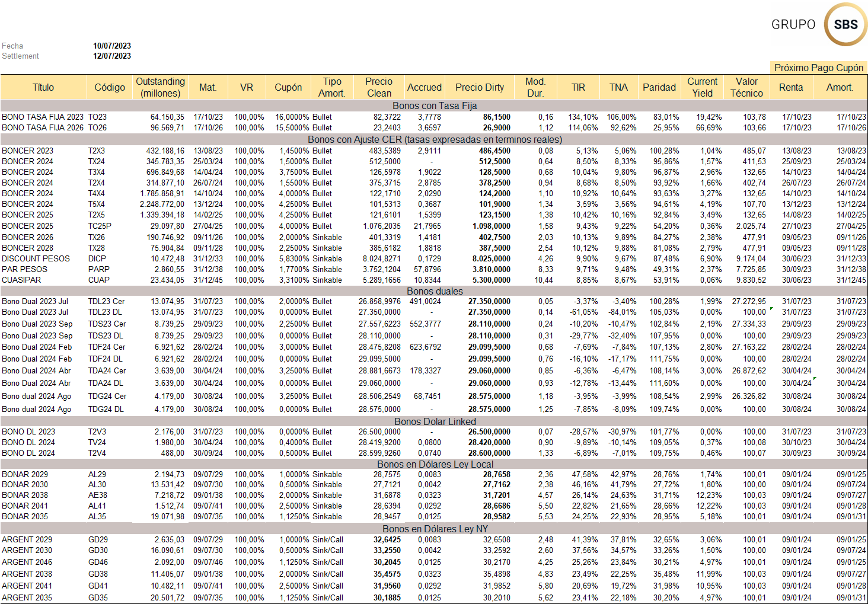Select the DISCOUNT PESOS row title
Viewport: 868px width, 604px height.
36,258
